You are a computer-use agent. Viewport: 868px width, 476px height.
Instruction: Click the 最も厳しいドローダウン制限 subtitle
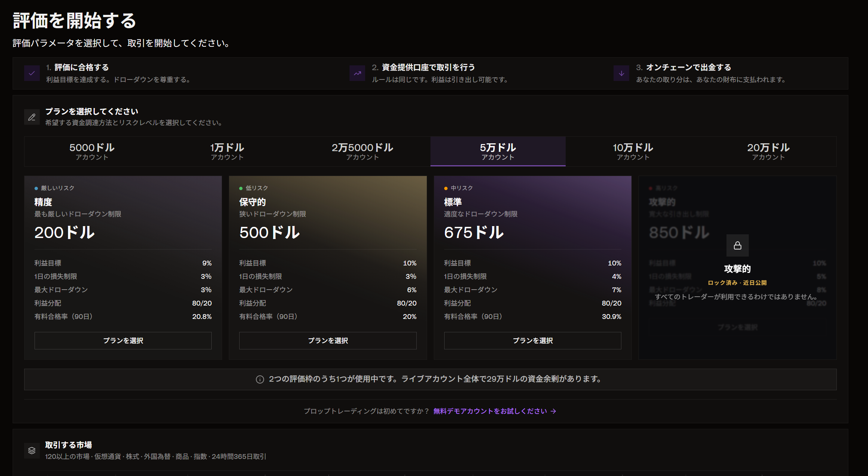coord(78,214)
